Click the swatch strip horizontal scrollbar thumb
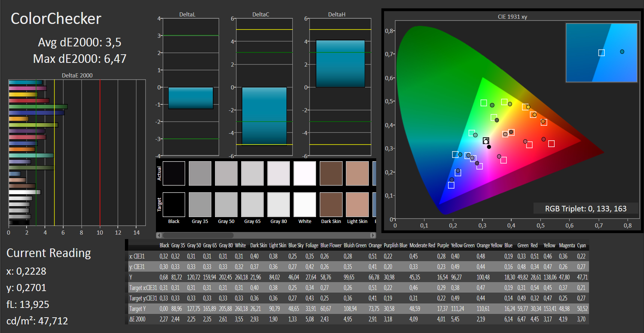 click(x=198, y=235)
